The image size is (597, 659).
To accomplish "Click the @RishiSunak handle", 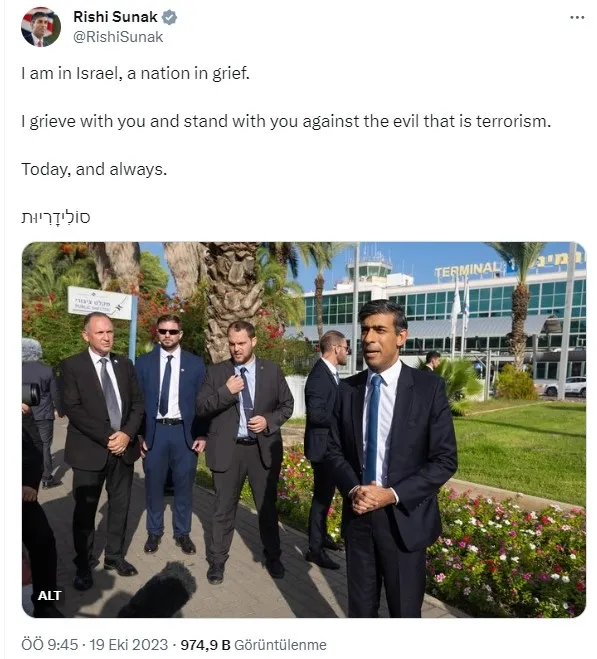I will (118, 37).
